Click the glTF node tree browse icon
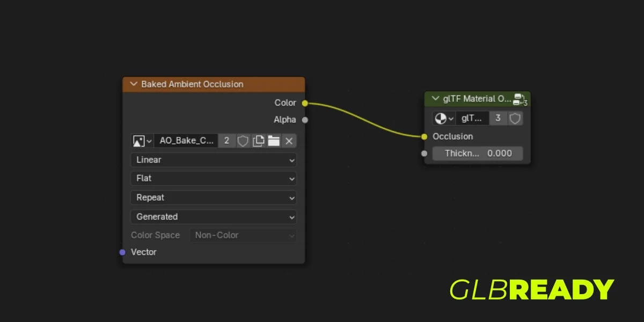 click(x=444, y=118)
